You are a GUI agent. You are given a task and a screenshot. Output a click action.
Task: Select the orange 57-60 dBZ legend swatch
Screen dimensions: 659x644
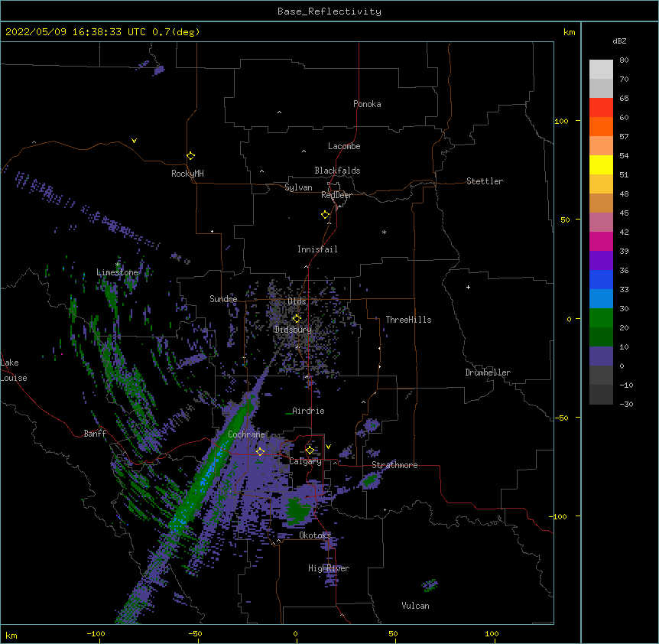point(601,126)
